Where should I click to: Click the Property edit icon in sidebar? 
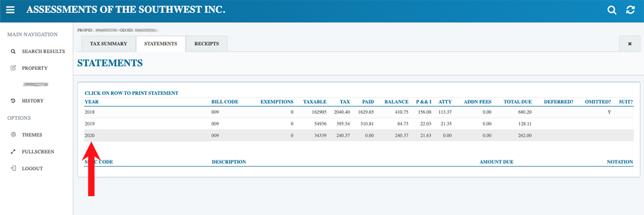(x=13, y=68)
